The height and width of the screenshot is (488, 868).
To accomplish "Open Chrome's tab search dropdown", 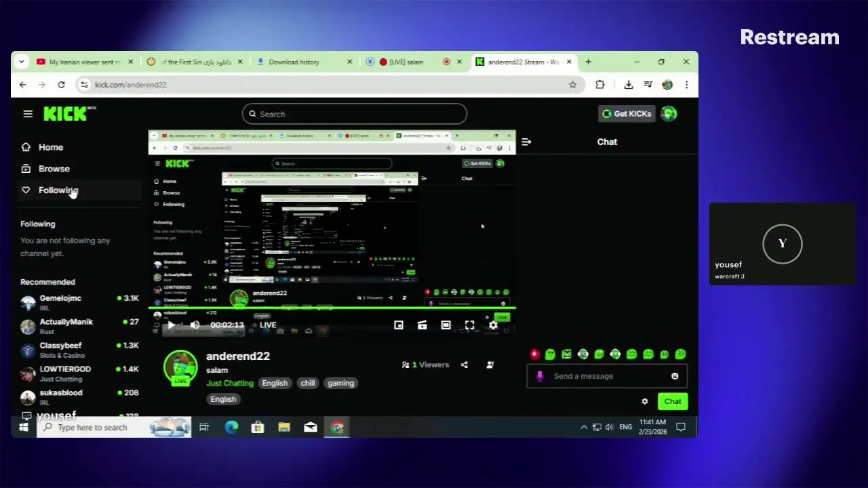I will tap(22, 62).
